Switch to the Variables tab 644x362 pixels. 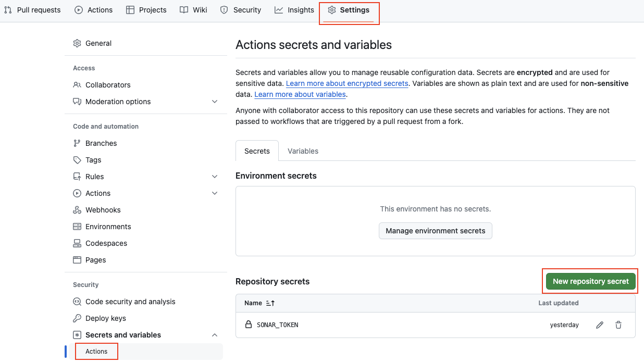[x=303, y=151]
